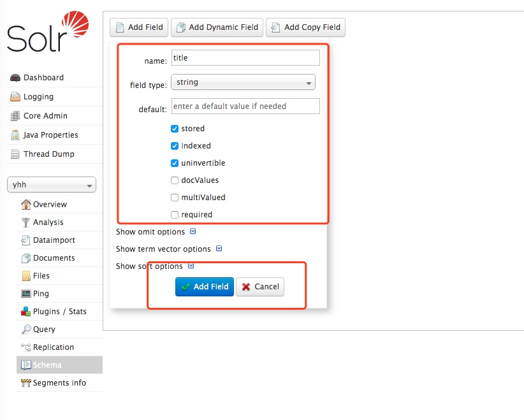Click the Dashboard gauge icon
524x420 pixels.
tap(15, 78)
